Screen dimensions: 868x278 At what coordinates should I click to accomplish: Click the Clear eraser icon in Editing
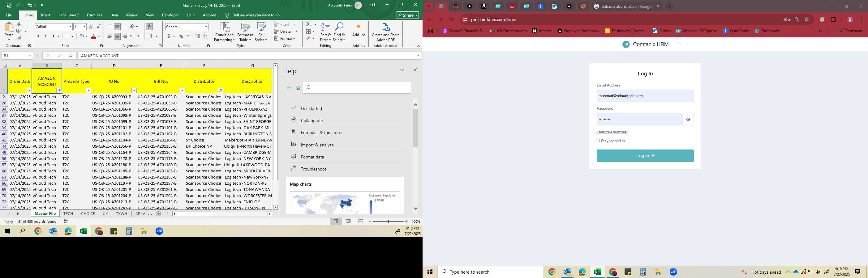(308, 38)
